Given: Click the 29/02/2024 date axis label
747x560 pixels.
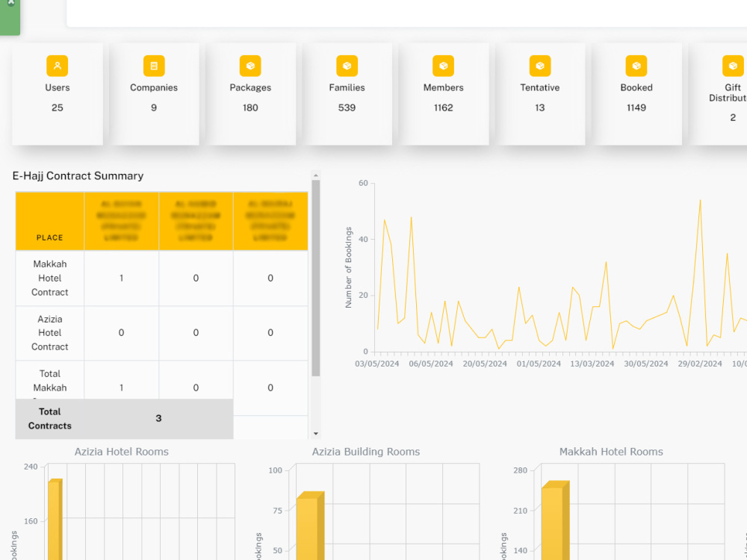Looking at the screenshot, I should point(700,364).
